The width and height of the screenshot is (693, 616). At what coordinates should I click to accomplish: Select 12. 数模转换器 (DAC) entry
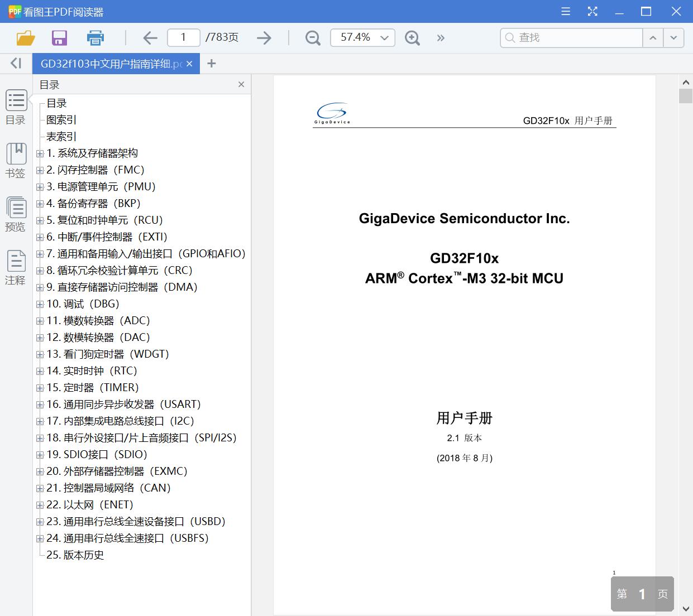click(98, 338)
